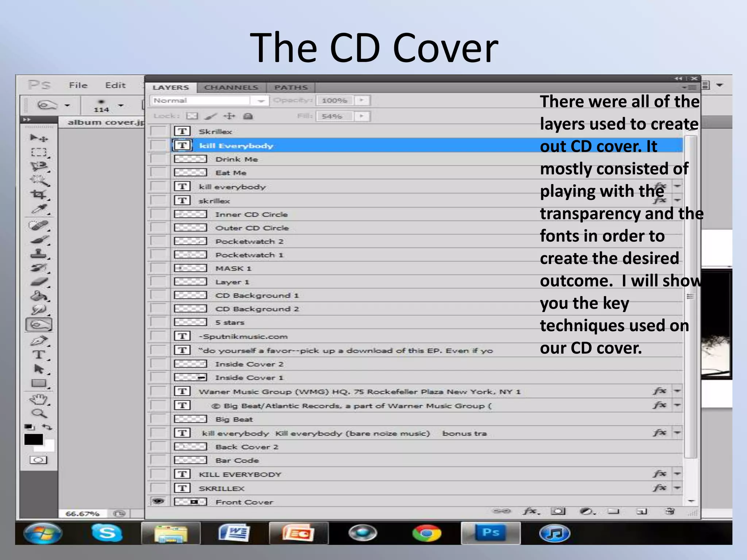The image size is (747, 560).
Task: Expand effects on KILL EVERYBODY uppercase layer
Action: [x=677, y=474]
